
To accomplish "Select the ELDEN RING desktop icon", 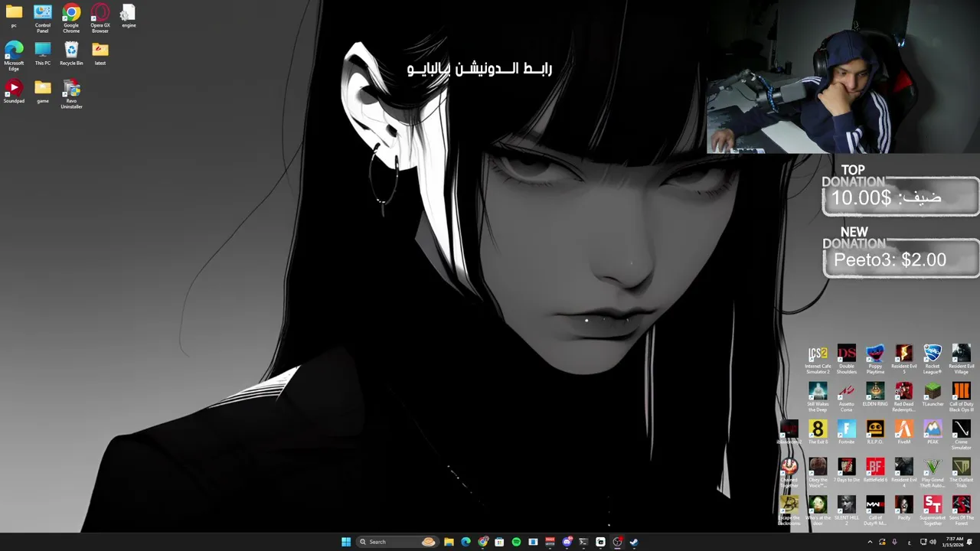I will point(875,396).
